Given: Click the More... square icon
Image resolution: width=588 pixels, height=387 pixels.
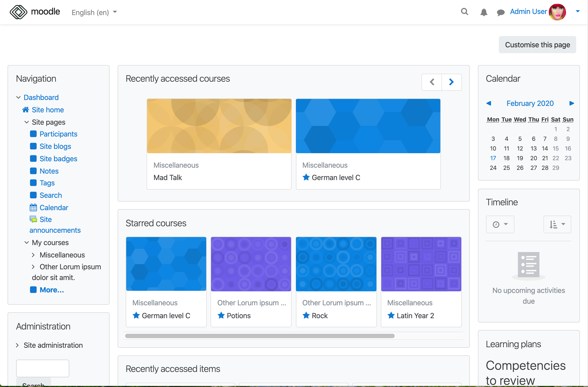Looking at the screenshot, I should pyautogui.click(x=33, y=290).
